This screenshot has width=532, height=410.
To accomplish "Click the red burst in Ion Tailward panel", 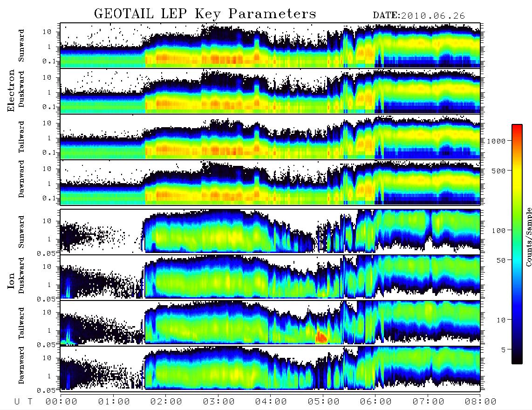I will [x=321, y=337].
